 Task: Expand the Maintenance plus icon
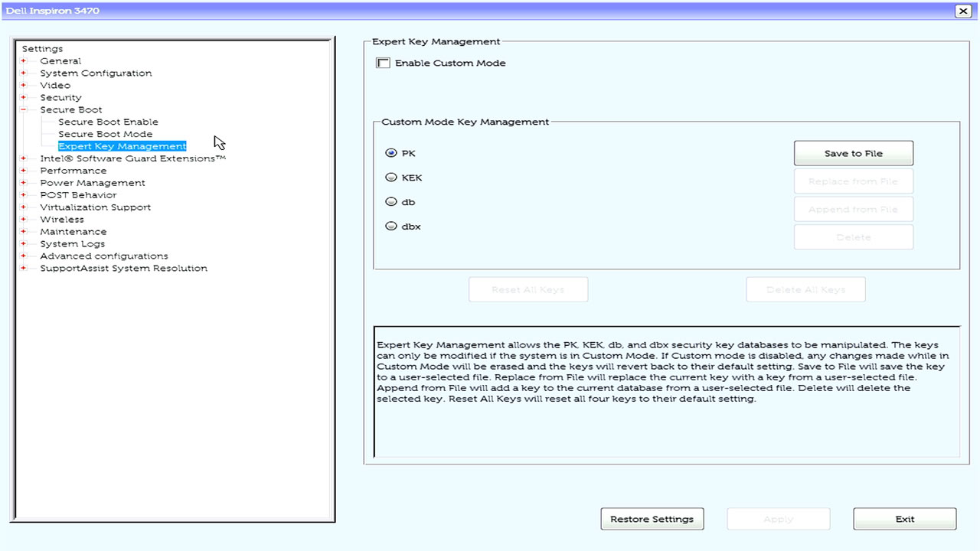24,232
